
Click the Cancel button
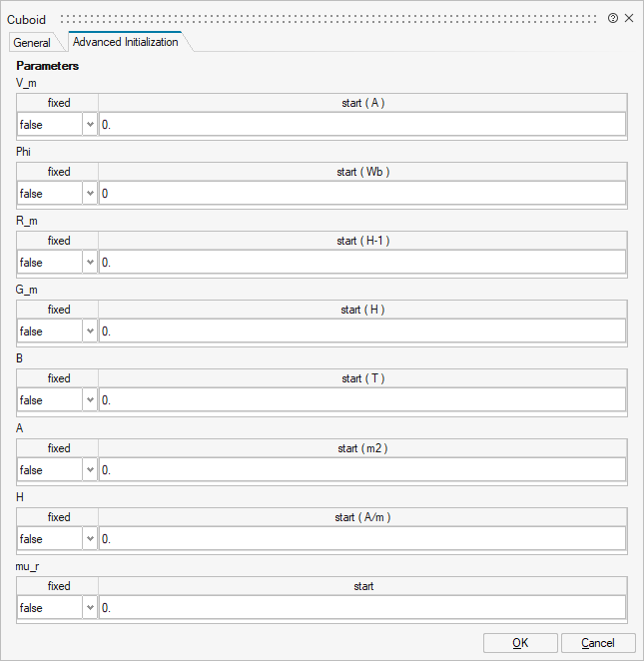click(598, 643)
